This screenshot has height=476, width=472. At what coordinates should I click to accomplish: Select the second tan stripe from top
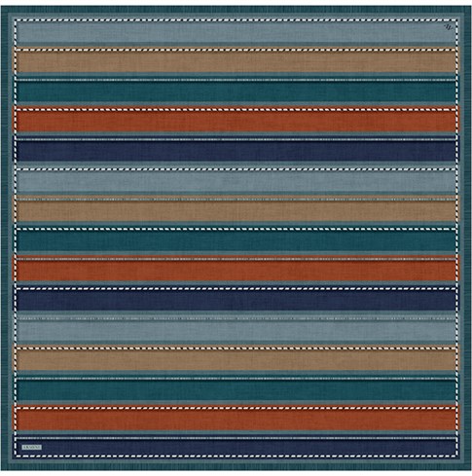[236, 211]
